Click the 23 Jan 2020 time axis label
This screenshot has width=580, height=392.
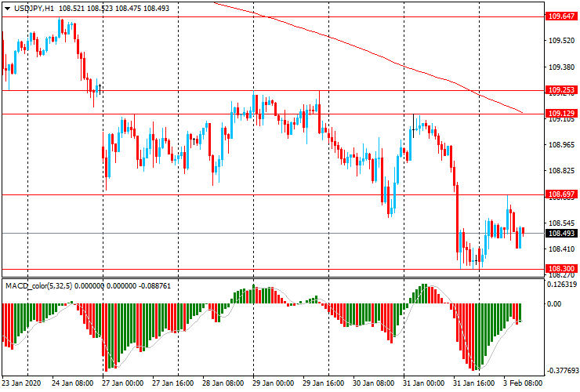tap(21, 383)
